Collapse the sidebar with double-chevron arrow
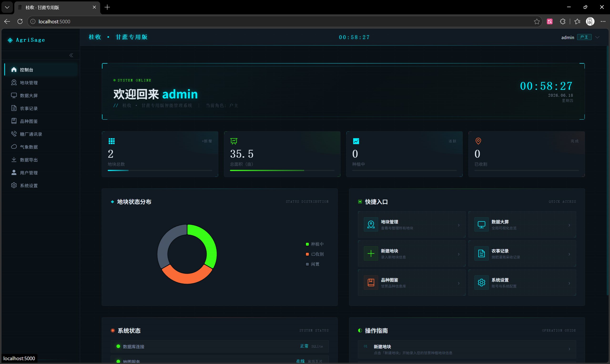Viewport: 610px width, 364px height. [x=71, y=55]
